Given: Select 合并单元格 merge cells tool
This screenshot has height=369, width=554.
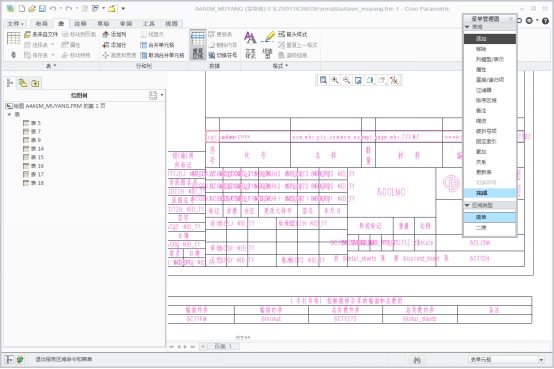Looking at the screenshot, I should click(x=157, y=45).
